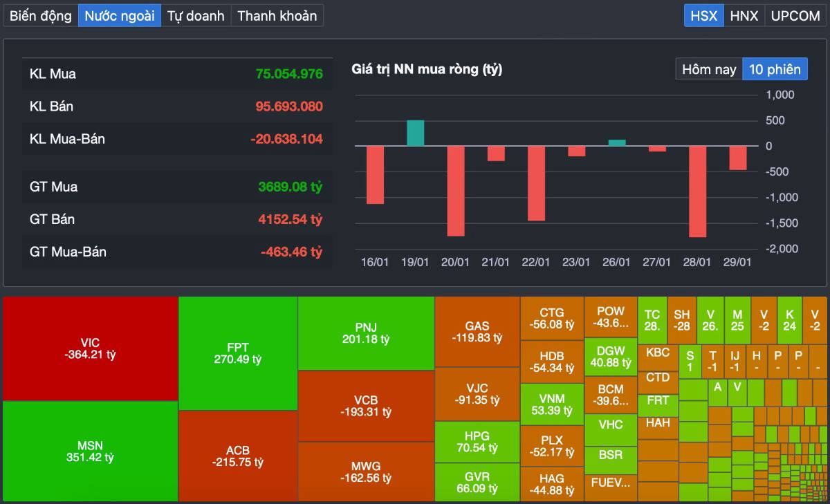The image size is (830, 504).
Task: Switch chart to Hôm nay view
Action: coord(708,68)
